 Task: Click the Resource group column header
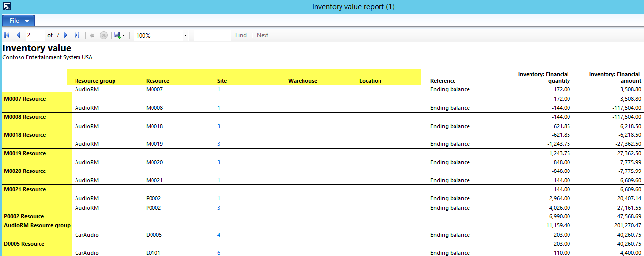point(95,81)
